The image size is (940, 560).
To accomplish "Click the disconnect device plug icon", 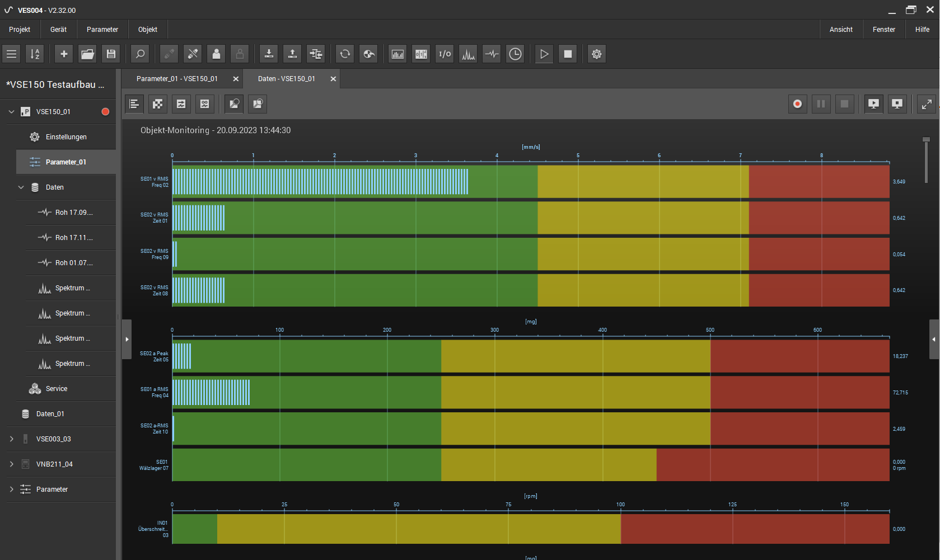I will [193, 54].
